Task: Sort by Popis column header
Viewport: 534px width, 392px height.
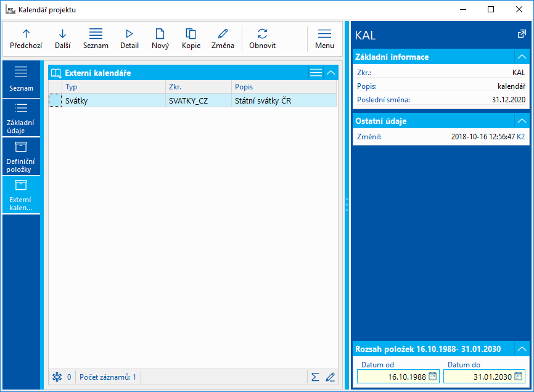Action: (x=284, y=87)
